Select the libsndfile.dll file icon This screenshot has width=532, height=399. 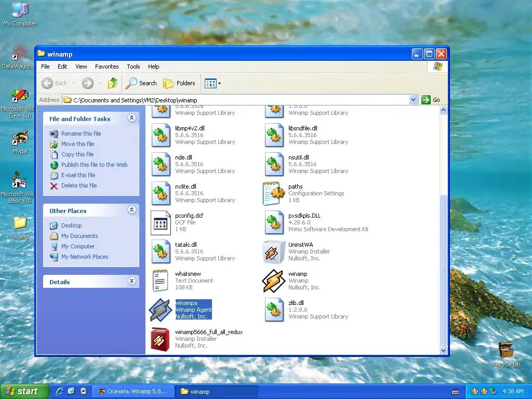point(274,135)
